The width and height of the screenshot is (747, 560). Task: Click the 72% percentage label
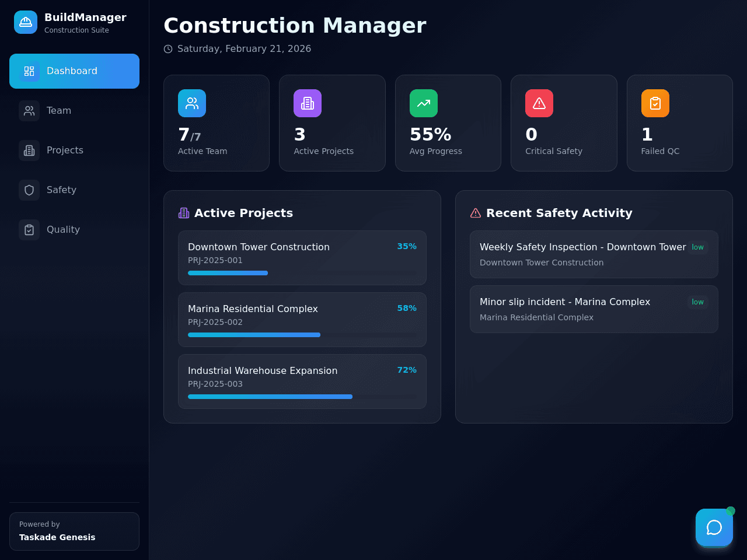(407, 370)
